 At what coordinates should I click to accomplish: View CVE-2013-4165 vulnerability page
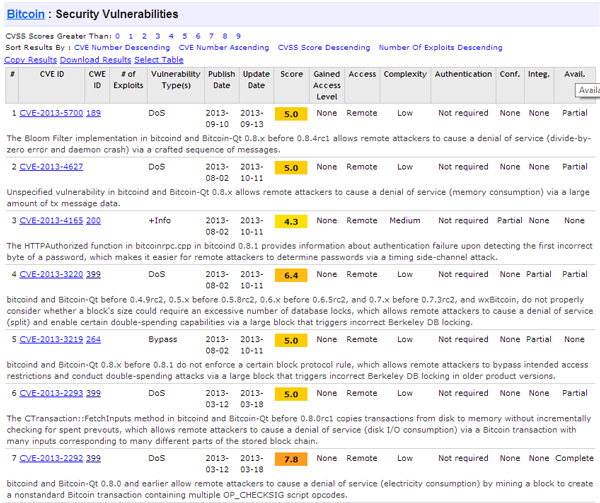[51, 219]
